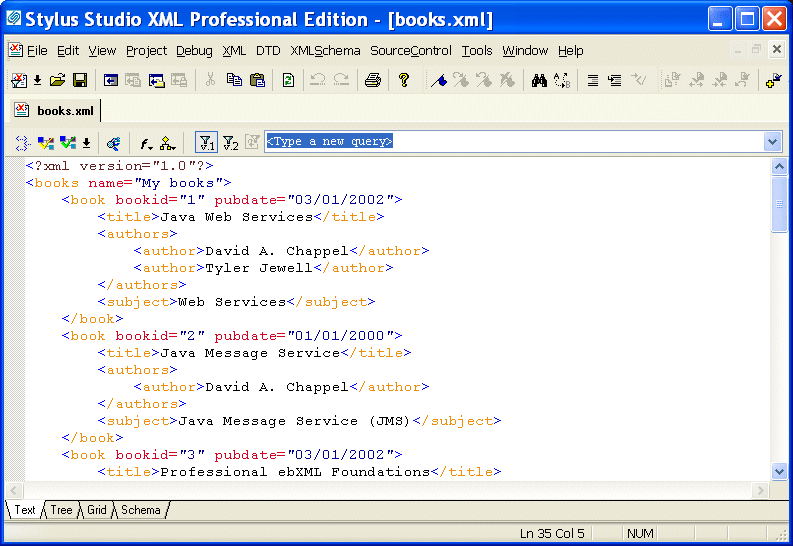Save the document with the floppy disk icon
Screen dimensions: 793x546
point(79,80)
